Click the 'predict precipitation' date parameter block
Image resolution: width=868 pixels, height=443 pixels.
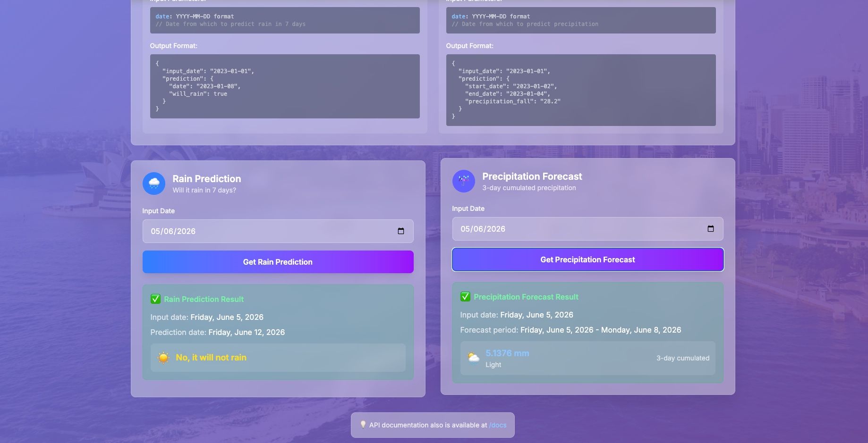point(581,20)
